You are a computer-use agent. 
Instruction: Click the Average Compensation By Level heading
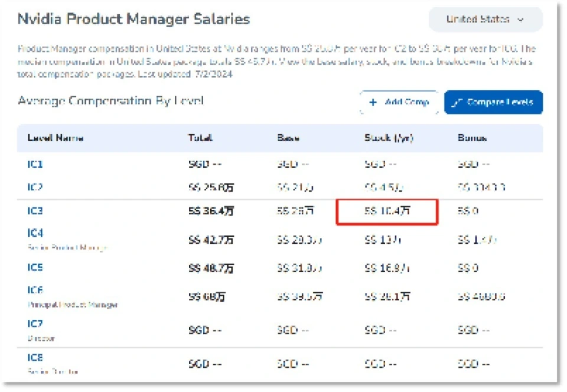(110, 101)
